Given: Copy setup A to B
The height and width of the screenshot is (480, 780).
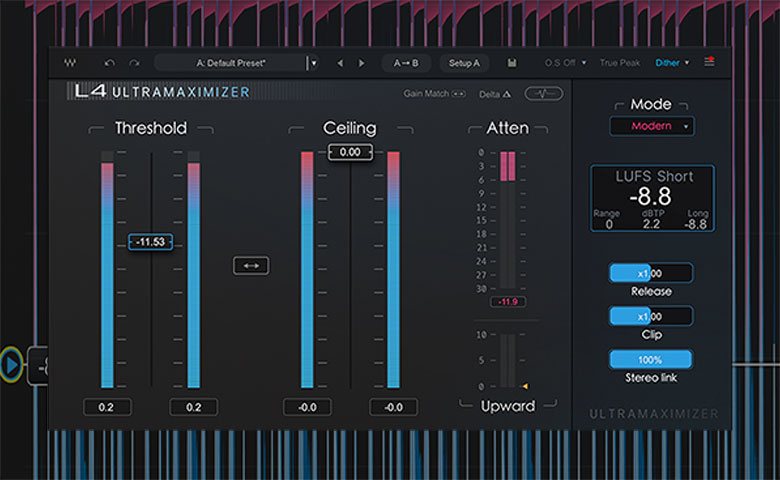Looking at the screenshot, I should 406,63.
